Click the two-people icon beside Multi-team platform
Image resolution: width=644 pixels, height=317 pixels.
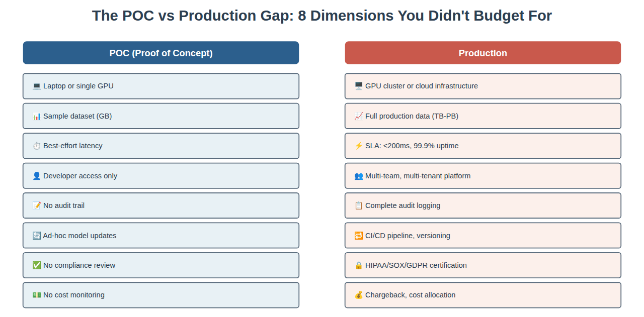click(x=359, y=176)
